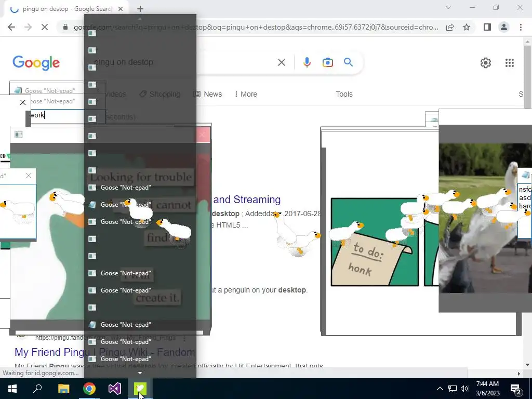
Task: Open network status in the system tray
Action: click(453, 389)
